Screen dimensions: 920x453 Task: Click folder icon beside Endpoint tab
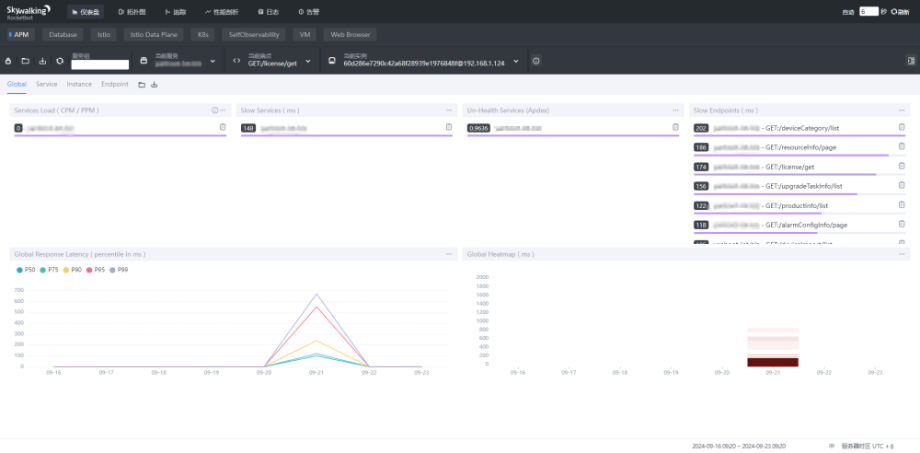point(141,84)
